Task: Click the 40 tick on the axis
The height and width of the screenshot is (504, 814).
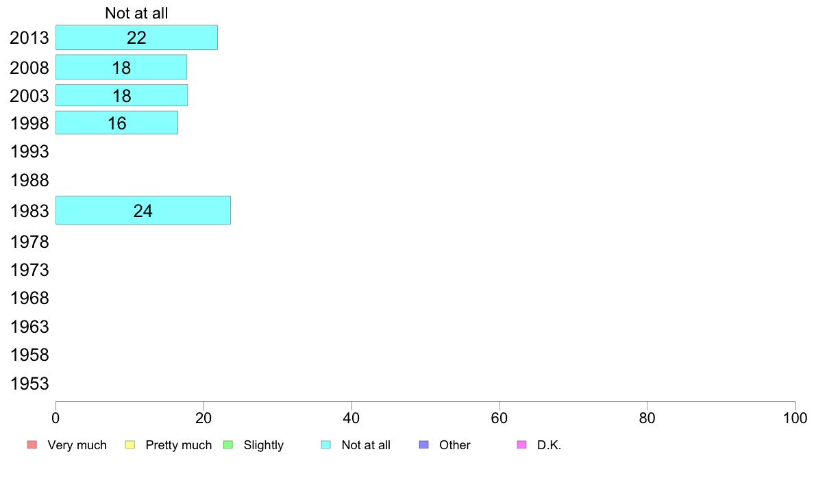Action: 351,418
